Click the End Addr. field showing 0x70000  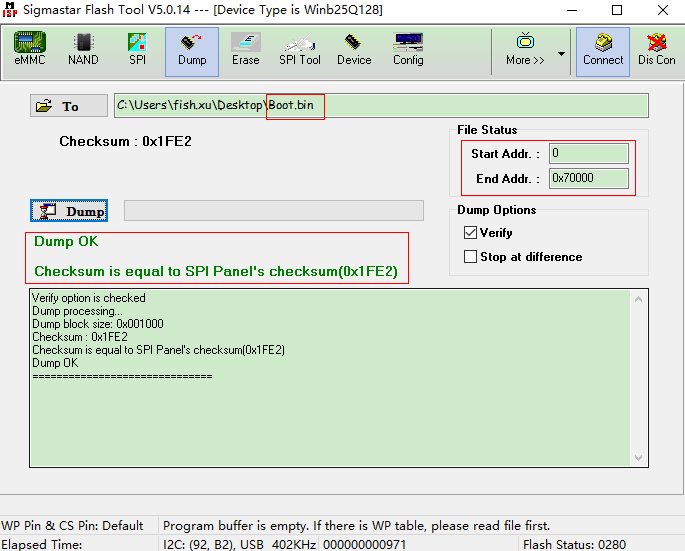click(589, 178)
